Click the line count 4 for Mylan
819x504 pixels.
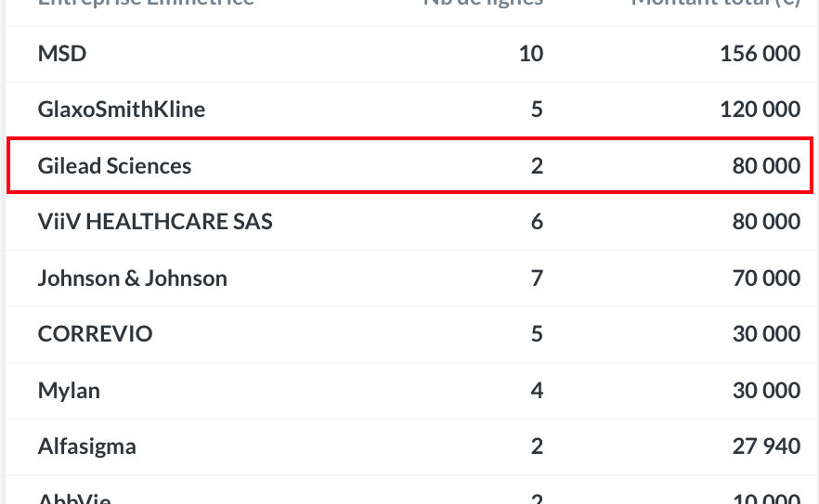click(537, 390)
